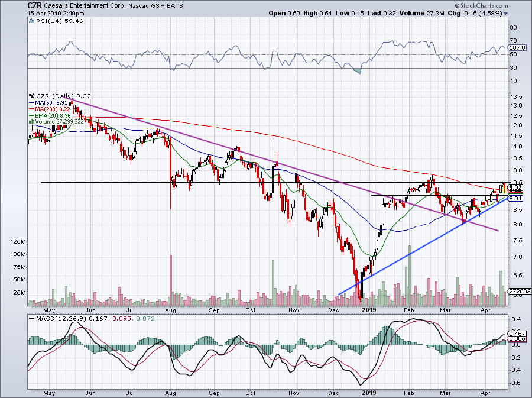This screenshot has width=532, height=398.
Task: Click the 0.167 MACD tag on right axis
Action: click(518, 334)
